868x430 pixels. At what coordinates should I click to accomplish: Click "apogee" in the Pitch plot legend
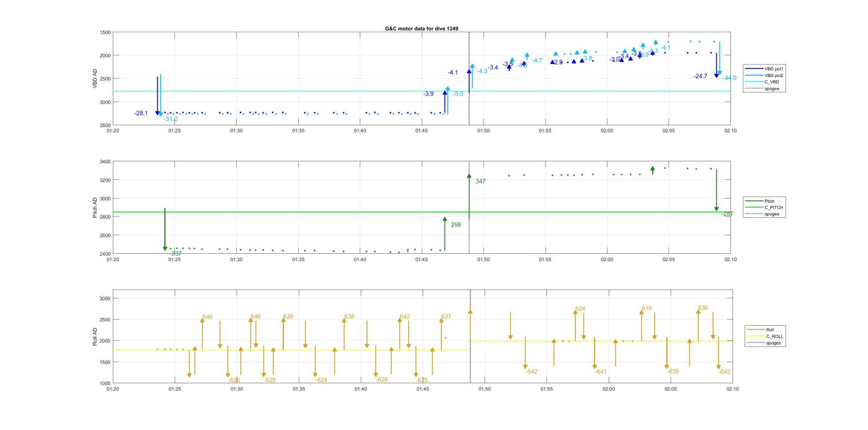763,214
